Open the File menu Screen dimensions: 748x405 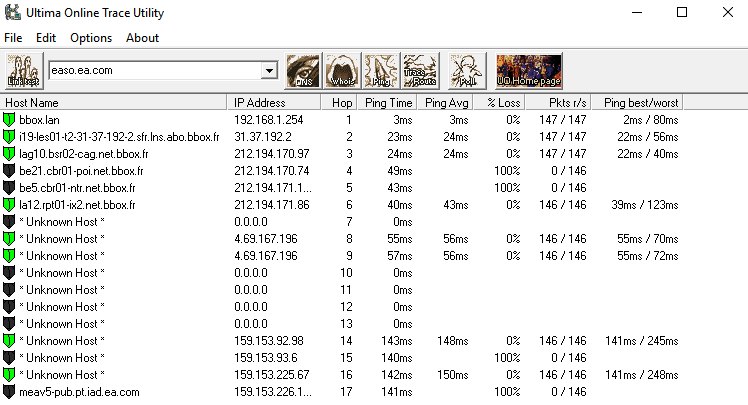point(13,38)
